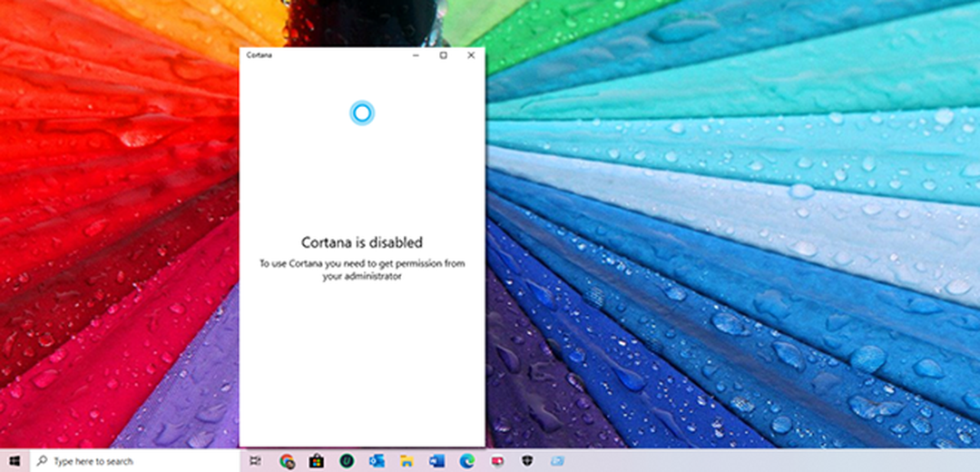Maximize the Cortana window

coord(443,55)
